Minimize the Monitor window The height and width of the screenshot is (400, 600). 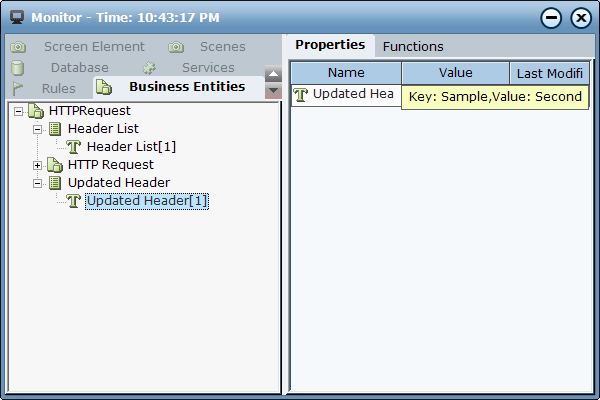click(x=551, y=17)
